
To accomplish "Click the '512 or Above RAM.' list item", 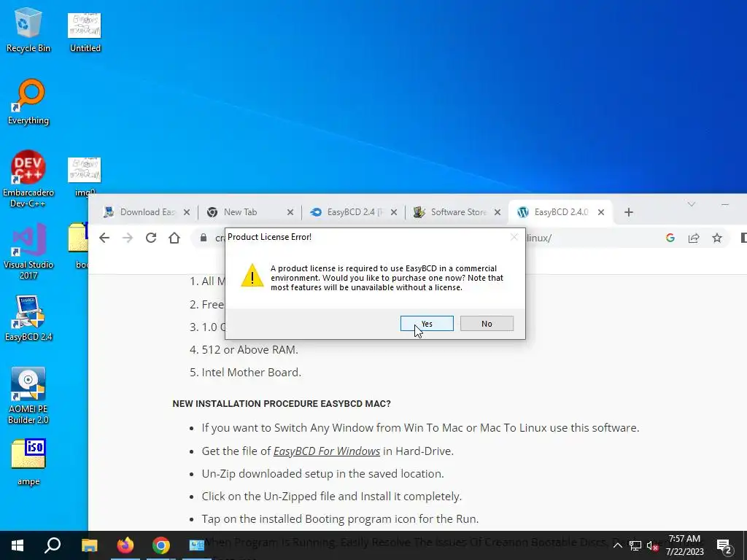I will (x=249, y=349).
